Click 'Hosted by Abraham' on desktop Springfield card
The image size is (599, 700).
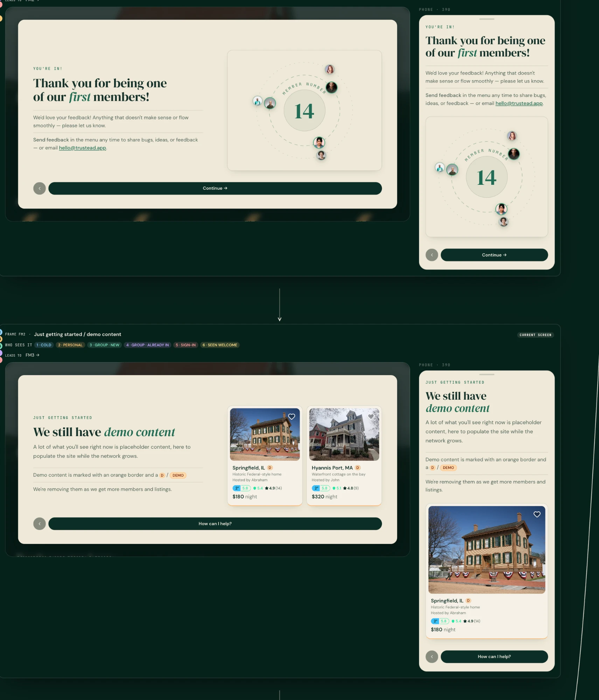250,480
